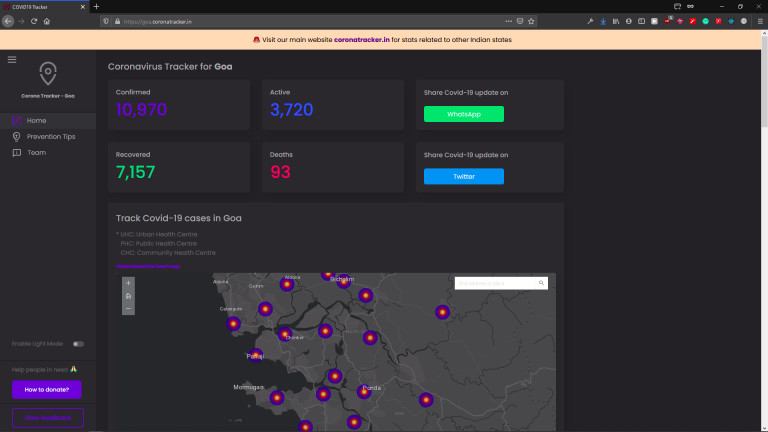Open the Library icon in toolbar
The width and height of the screenshot is (768, 432).
[616, 21]
